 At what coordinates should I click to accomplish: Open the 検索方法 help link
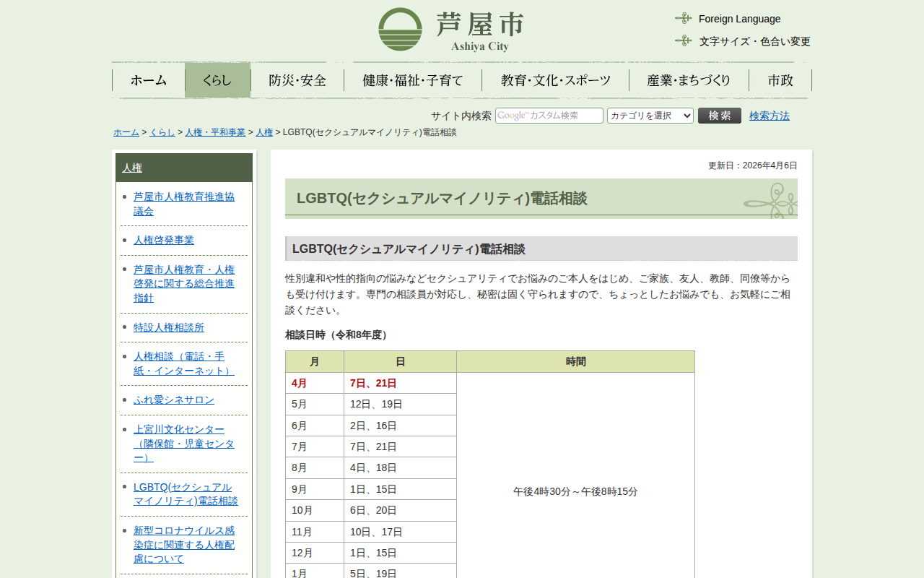tap(769, 116)
